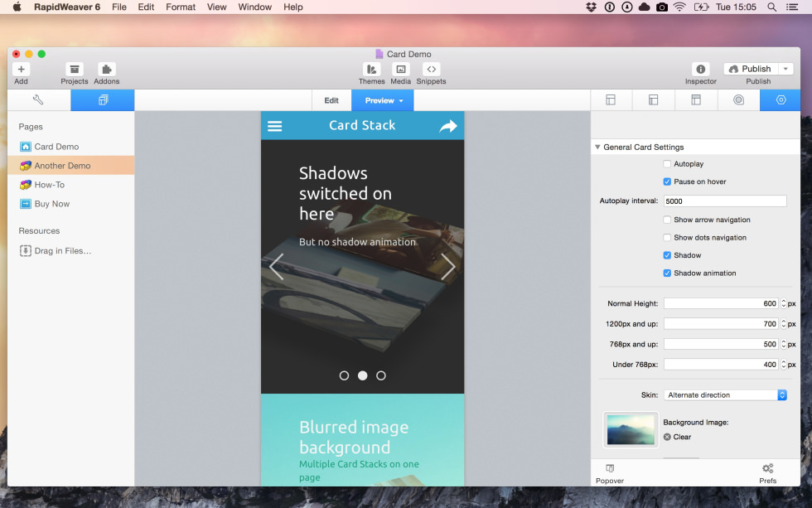Click the share arrow in Card Stack header
This screenshot has height=508, width=812.
[448, 126]
